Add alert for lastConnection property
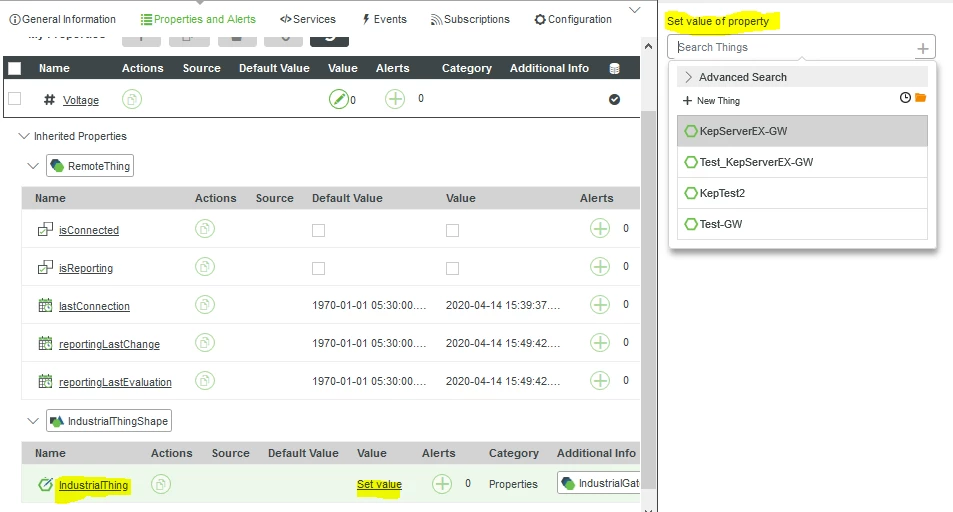 [x=600, y=305]
